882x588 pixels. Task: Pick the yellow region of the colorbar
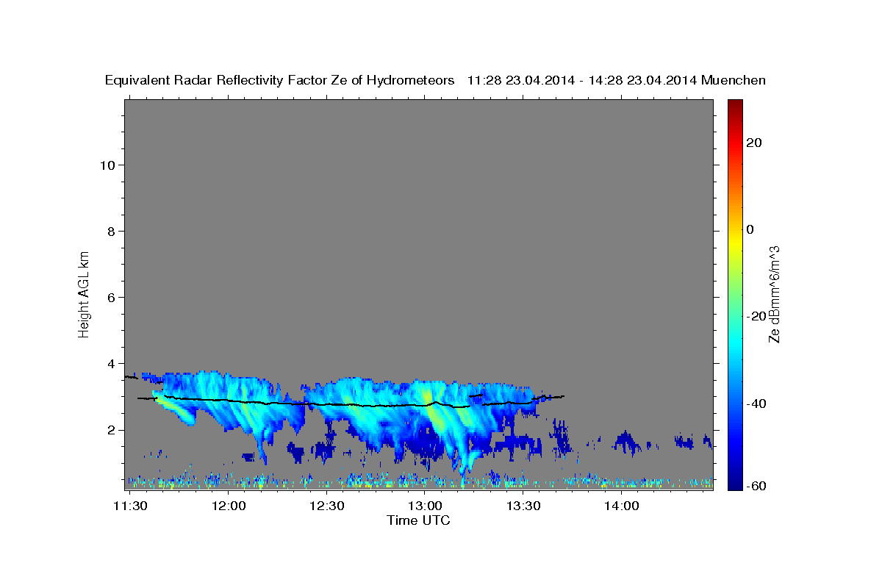[734, 243]
